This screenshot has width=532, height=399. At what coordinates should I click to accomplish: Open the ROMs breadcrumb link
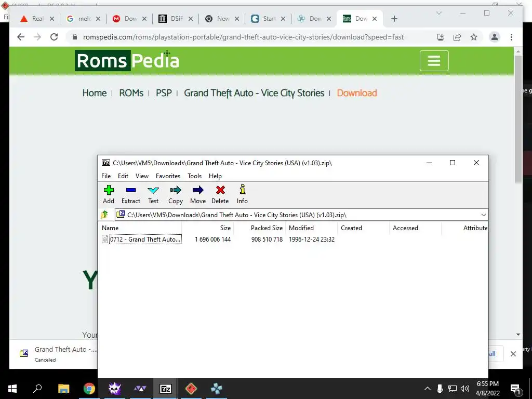click(131, 93)
